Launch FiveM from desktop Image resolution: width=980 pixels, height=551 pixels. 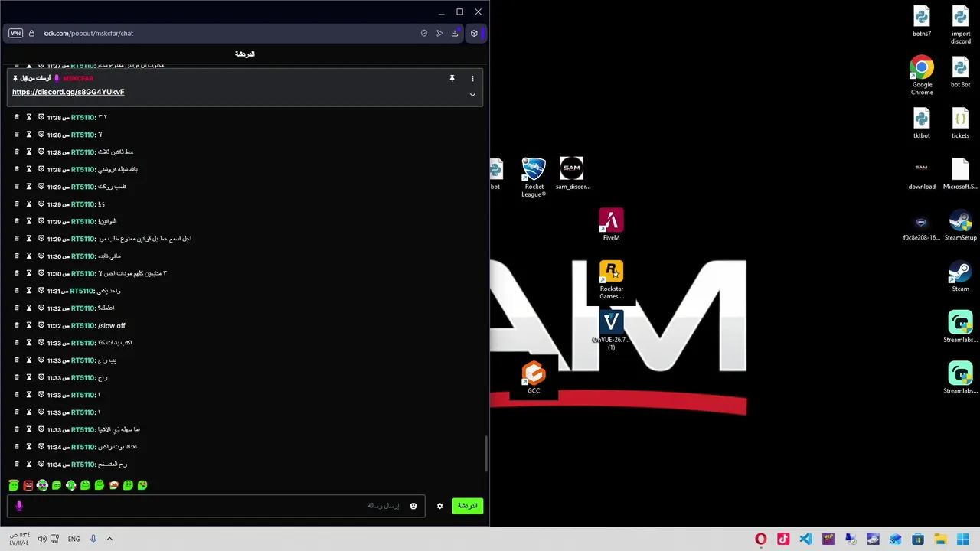[611, 225]
